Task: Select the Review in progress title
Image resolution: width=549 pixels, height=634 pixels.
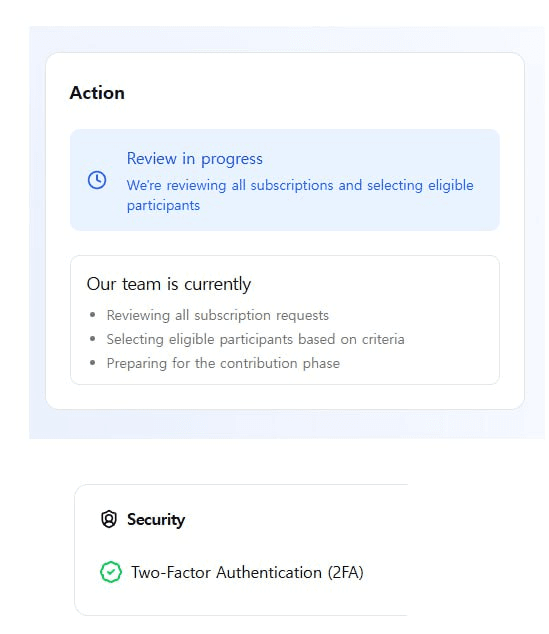Action: (x=194, y=158)
